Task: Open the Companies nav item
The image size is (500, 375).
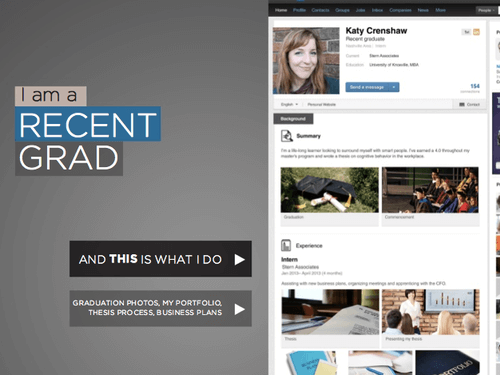Action: [400, 10]
